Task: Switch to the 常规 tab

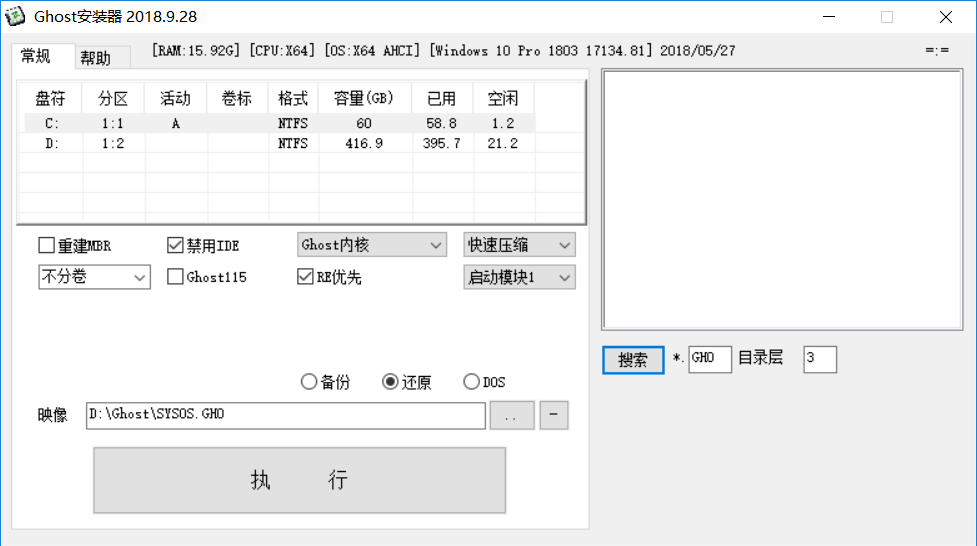Action: pyautogui.click(x=43, y=56)
